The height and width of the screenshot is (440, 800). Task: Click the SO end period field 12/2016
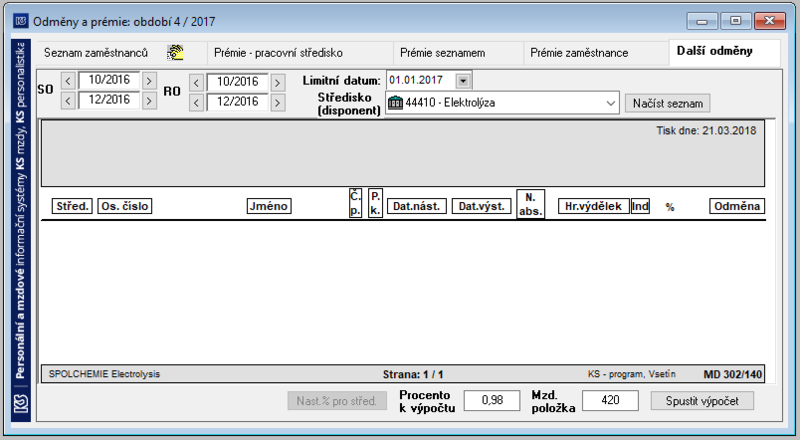109,100
